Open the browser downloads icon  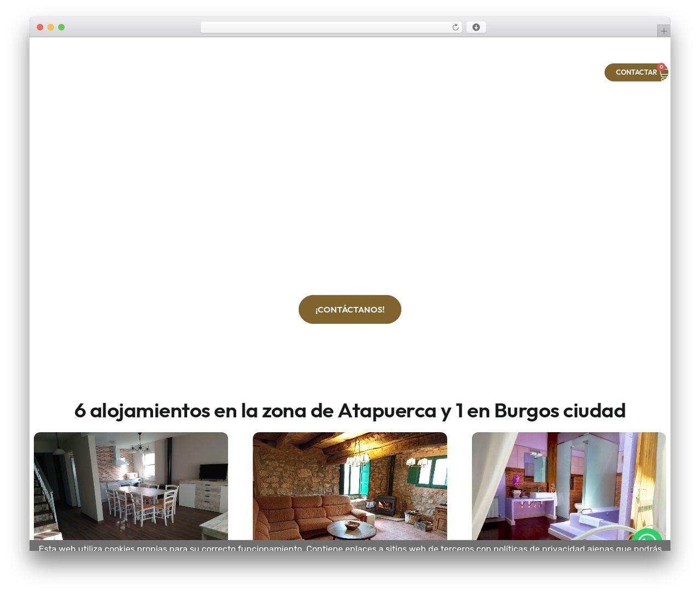coord(476,27)
